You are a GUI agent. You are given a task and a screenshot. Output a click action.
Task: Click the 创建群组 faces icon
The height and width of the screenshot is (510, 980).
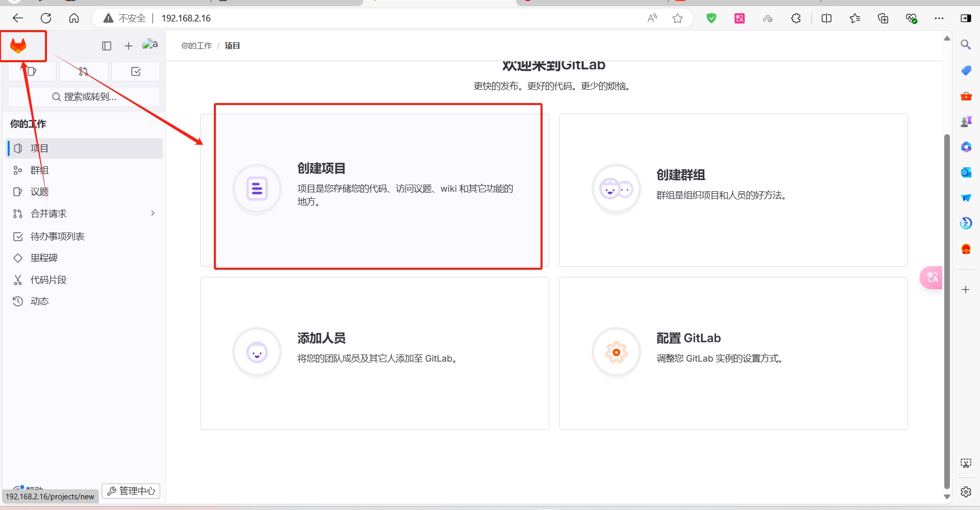617,189
